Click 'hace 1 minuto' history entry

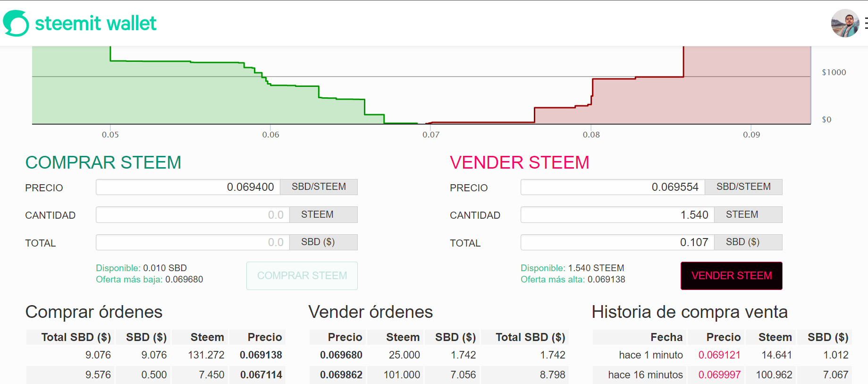651,355
